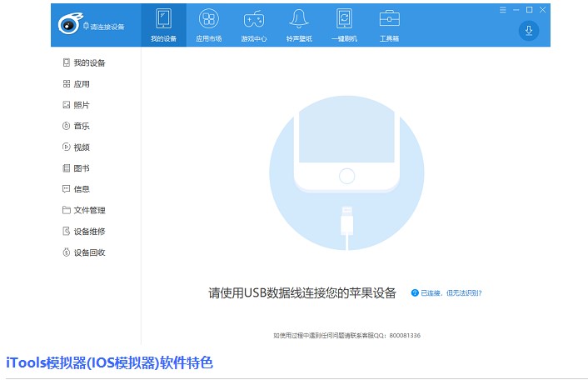Open the 应用市场 app market tab
588x380 pixels.
pos(208,25)
